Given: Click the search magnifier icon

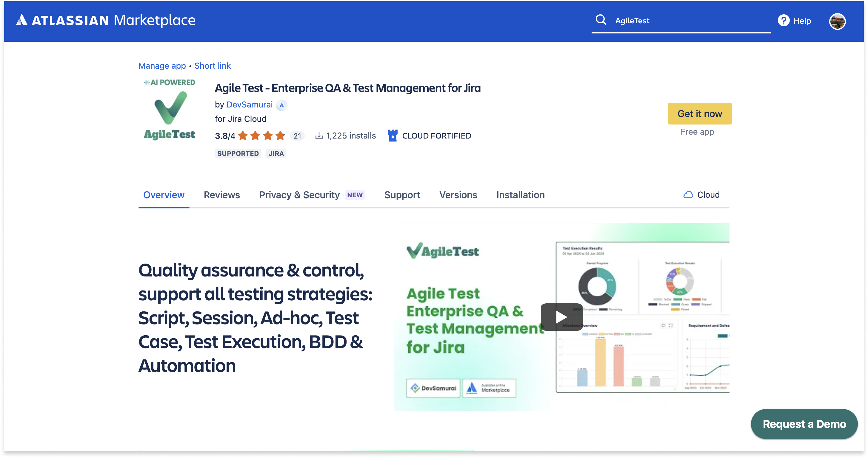Looking at the screenshot, I should coord(601,20).
